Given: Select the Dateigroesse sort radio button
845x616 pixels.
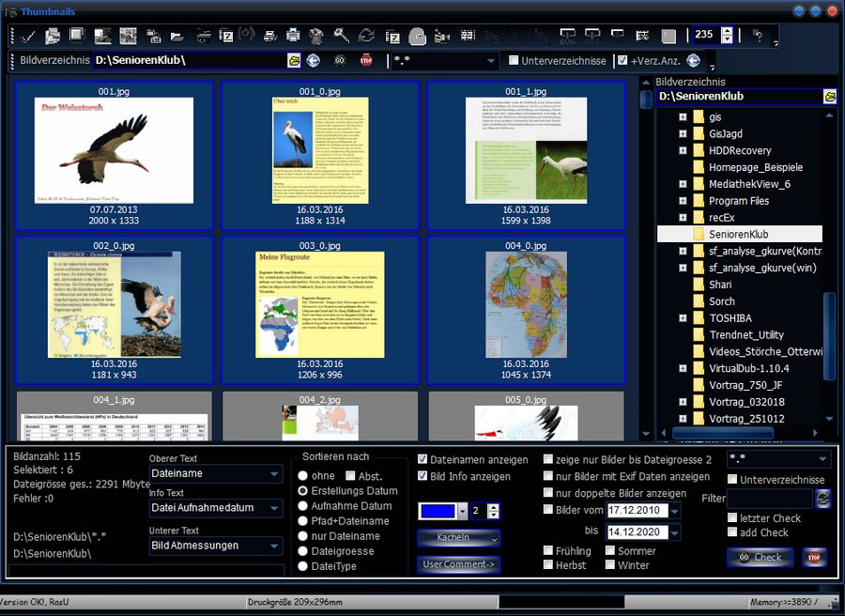Looking at the screenshot, I should tap(303, 551).
